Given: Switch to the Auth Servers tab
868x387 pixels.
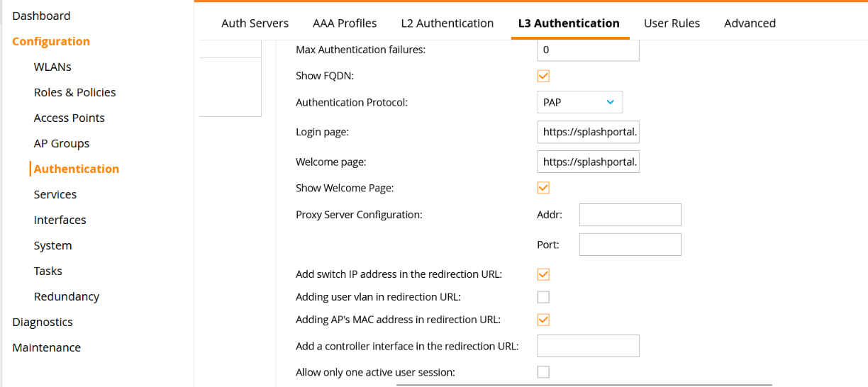Looking at the screenshot, I should [x=255, y=23].
